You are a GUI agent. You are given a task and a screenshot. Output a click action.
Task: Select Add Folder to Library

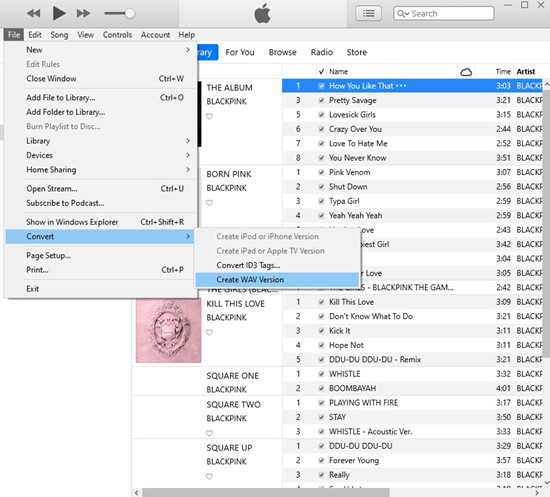(x=100, y=112)
